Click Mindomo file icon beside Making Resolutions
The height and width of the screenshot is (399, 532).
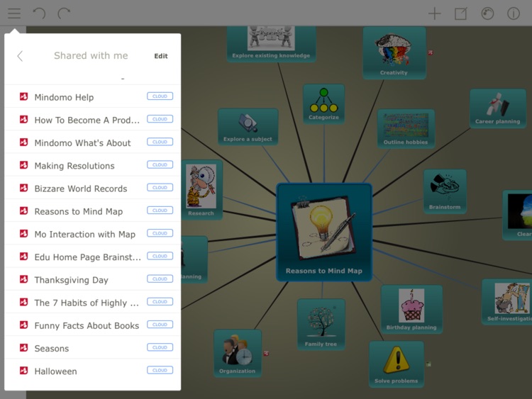click(23, 165)
